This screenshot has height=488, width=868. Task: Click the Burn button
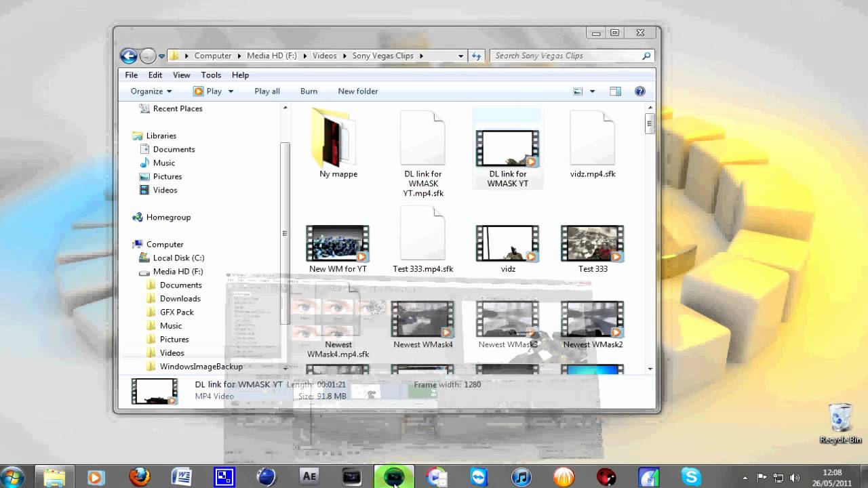coord(309,91)
